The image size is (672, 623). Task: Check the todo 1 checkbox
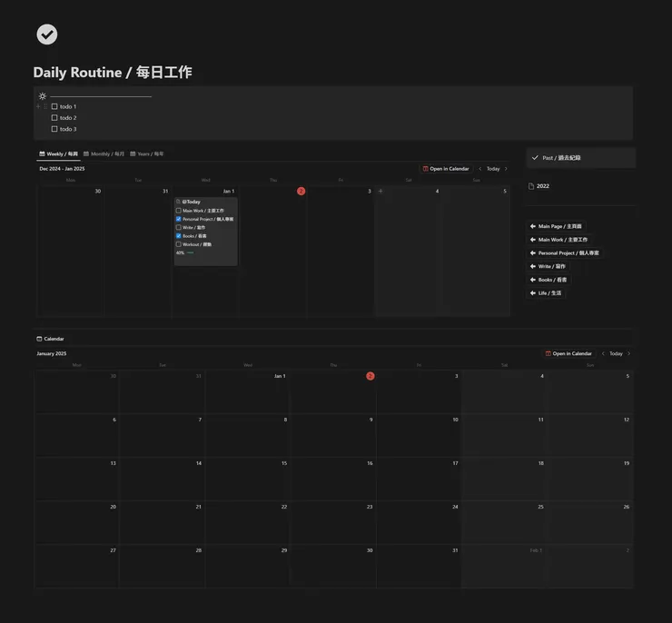(x=54, y=106)
